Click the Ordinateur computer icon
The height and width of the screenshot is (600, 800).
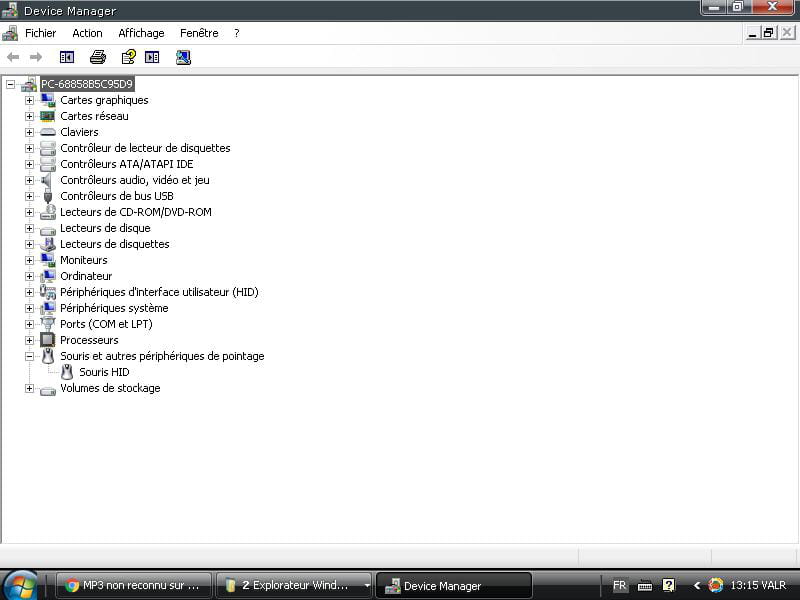pos(48,276)
